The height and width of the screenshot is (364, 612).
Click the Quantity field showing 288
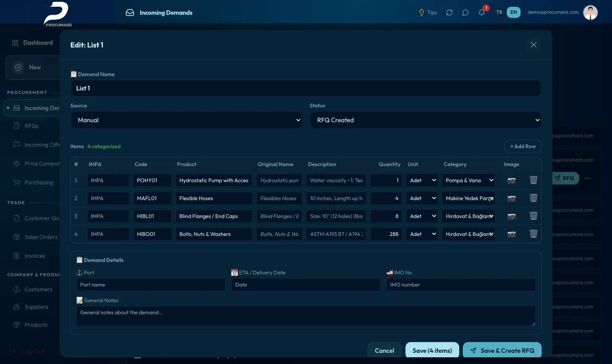point(386,234)
